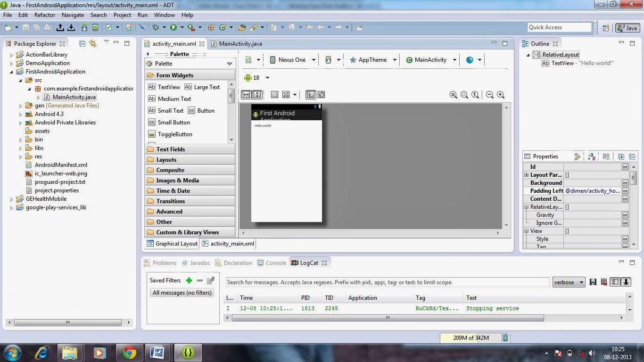Open the Java perspective button
This screenshot has width=644, height=362.
tap(627, 28)
